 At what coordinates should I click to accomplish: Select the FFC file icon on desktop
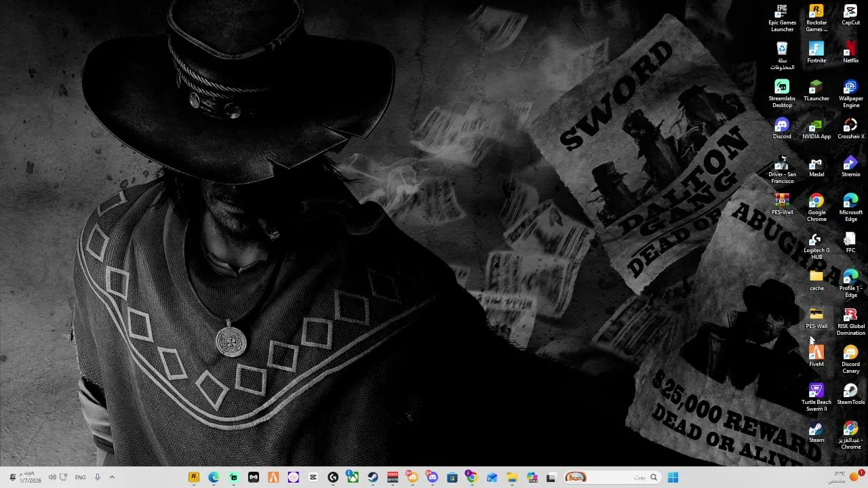coord(850,243)
